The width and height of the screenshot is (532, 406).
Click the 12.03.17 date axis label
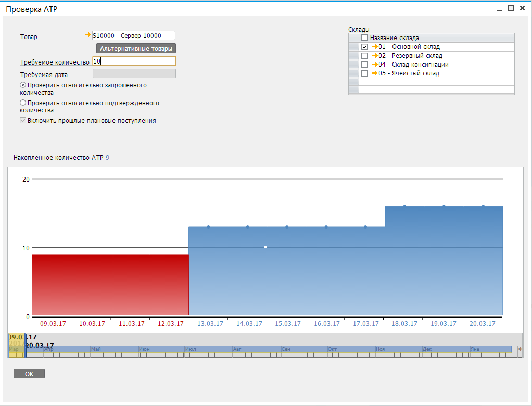(x=171, y=324)
